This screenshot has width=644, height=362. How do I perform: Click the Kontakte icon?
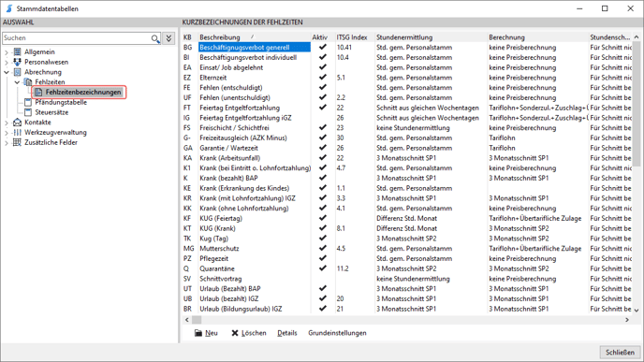17,123
